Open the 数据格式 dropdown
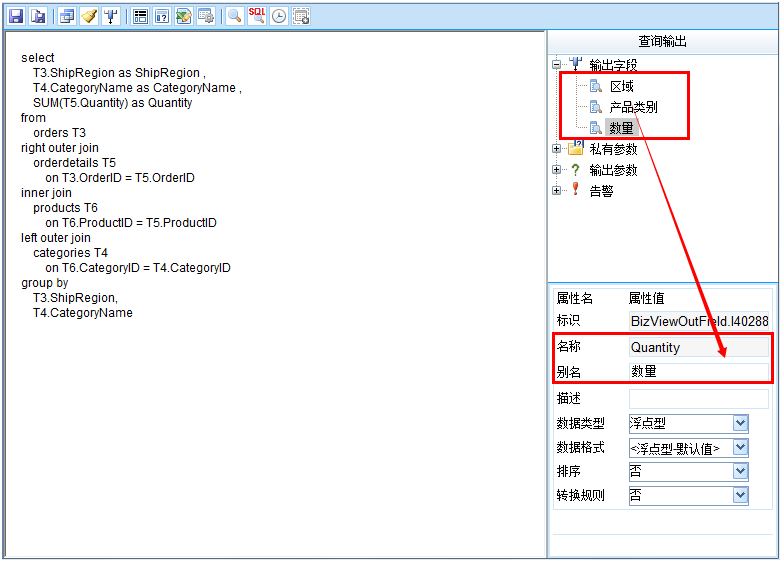Image resolution: width=782 pixels, height=562 pixels. [740, 448]
